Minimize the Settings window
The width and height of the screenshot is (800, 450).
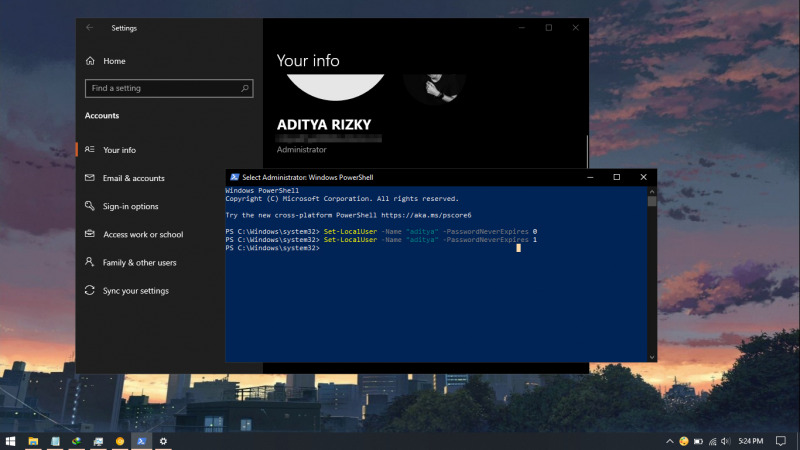click(x=521, y=28)
